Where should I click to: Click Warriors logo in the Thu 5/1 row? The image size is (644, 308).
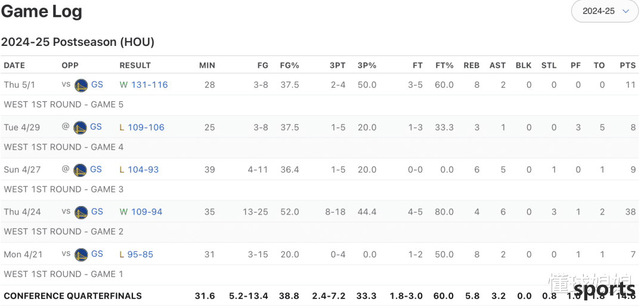pos(81,85)
